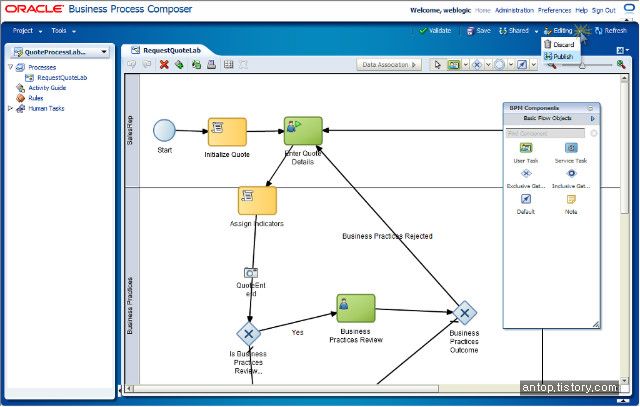Choose Discard from Editing menu

(560, 44)
